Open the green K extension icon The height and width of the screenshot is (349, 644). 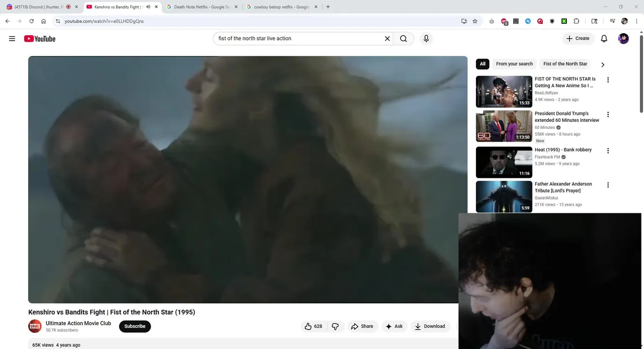[564, 21]
